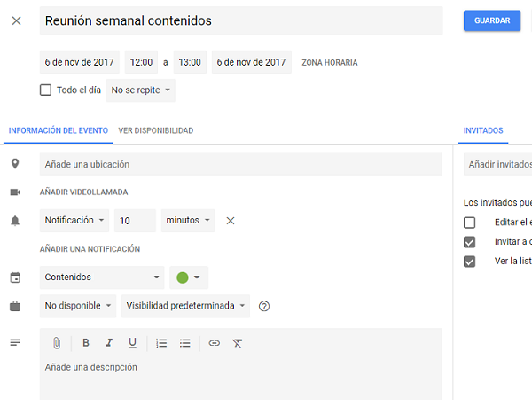This screenshot has height=407, width=532.
Task: Open the Contenidos calendar dropdown
Action: point(102,278)
